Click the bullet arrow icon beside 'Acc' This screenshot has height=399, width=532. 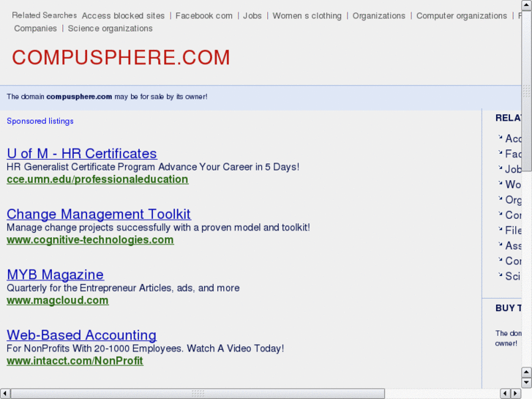500,137
